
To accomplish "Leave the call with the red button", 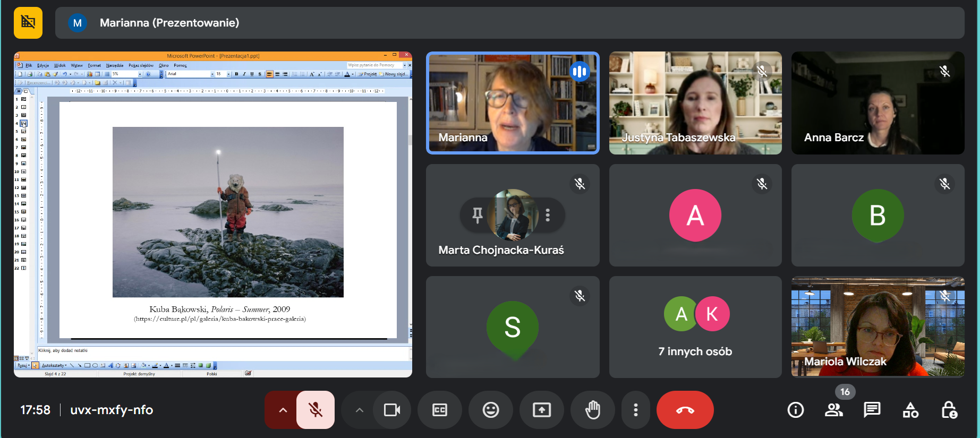I will point(685,410).
